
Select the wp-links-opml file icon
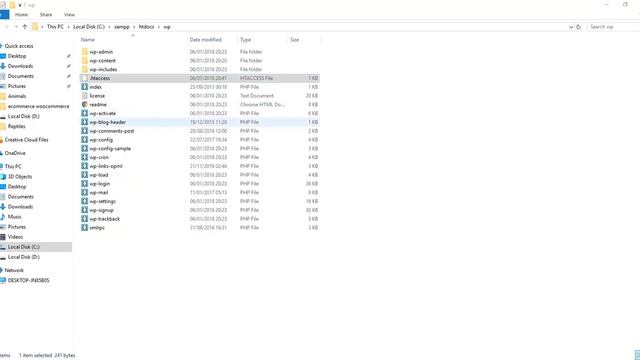pyautogui.click(x=84, y=166)
